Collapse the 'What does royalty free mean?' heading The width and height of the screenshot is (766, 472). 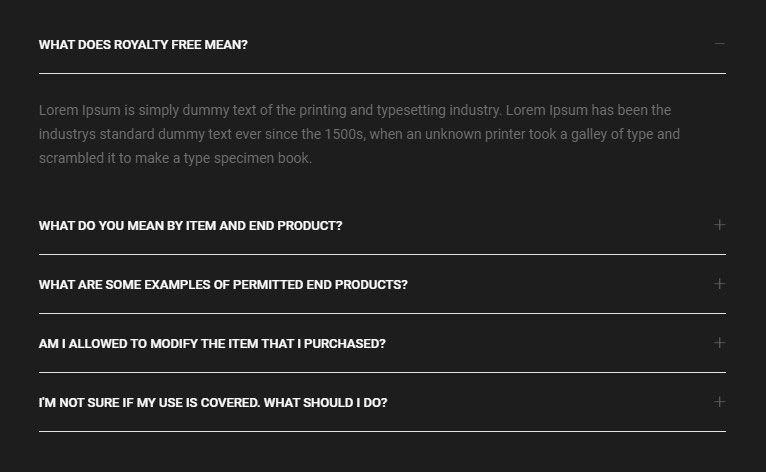(x=143, y=45)
